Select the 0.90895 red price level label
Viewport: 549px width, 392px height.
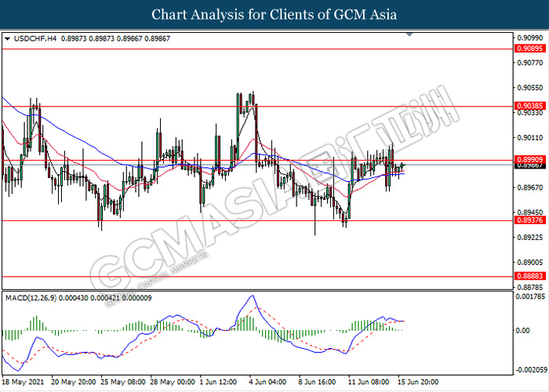point(530,49)
